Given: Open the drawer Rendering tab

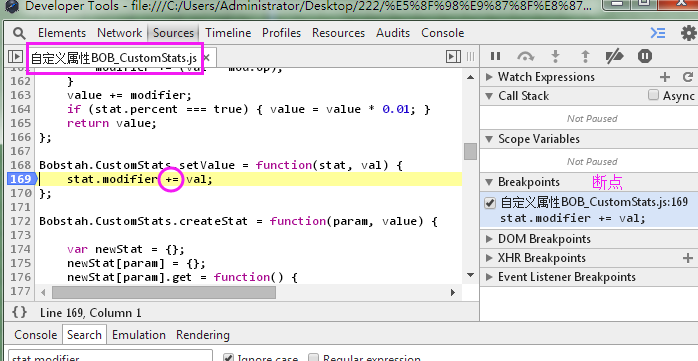Looking at the screenshot, I should click(203, 335).
